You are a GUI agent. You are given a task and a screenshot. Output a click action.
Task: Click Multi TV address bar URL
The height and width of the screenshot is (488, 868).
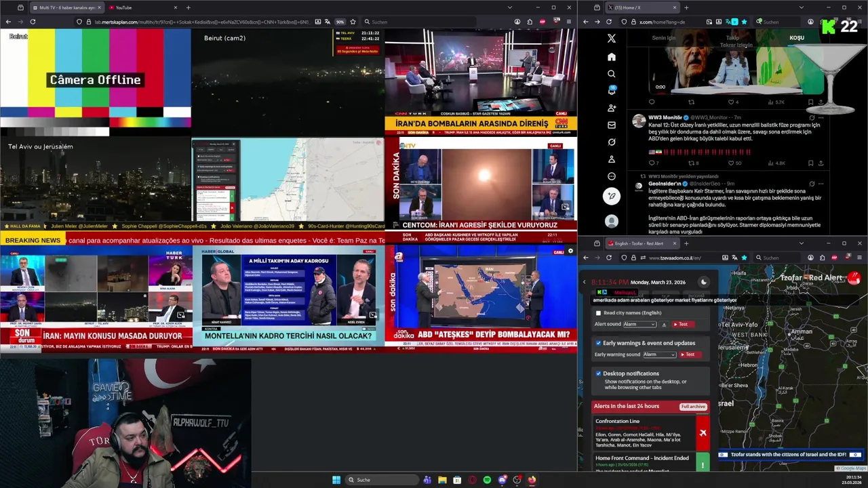click(x=201, y=22)
